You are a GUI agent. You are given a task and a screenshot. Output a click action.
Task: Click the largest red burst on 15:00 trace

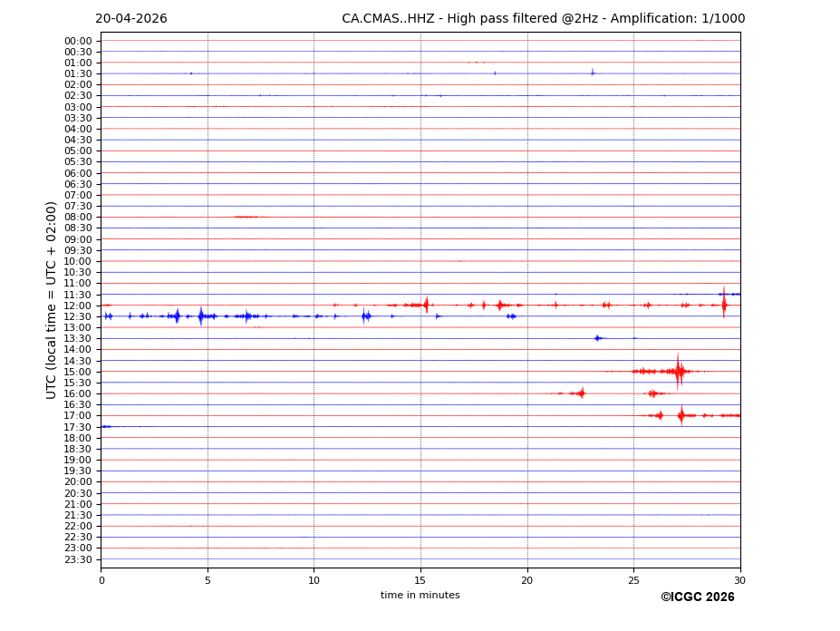tap(679, 371)
